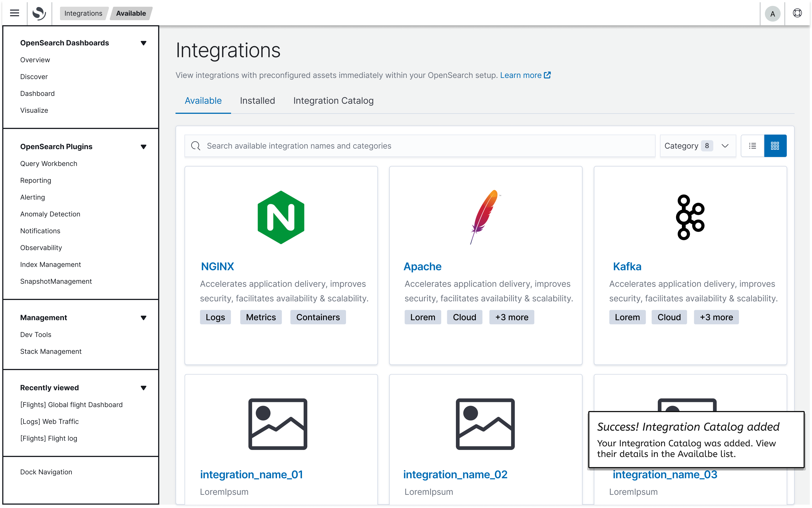Open the NGINX integration details
Viewport: 812px width, 508px height.
[217, 266]
